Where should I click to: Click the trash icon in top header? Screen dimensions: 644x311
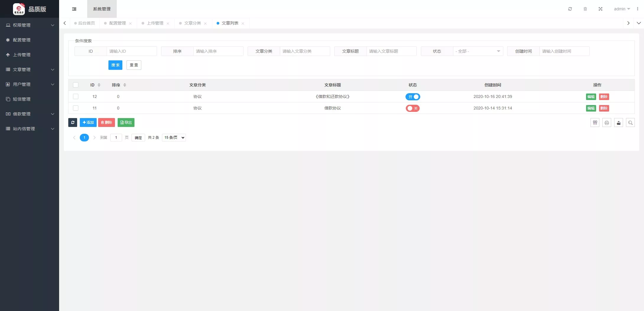[585, 9]
